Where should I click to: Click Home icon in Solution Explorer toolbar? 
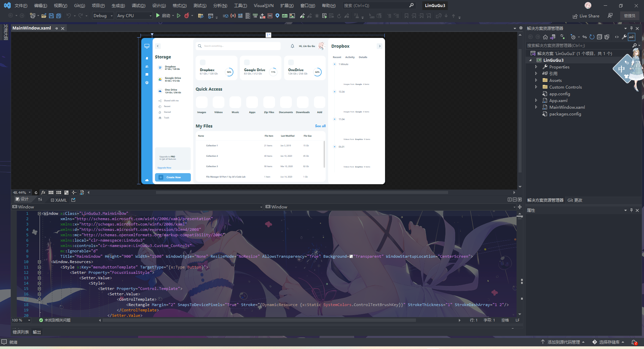tap(545, 37)
